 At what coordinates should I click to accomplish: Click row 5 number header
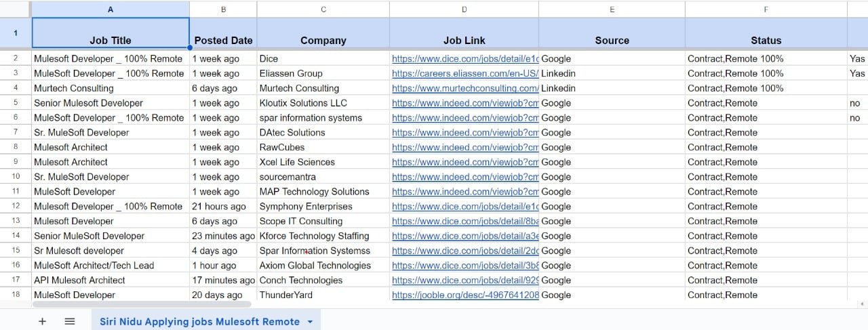[16, 103]
